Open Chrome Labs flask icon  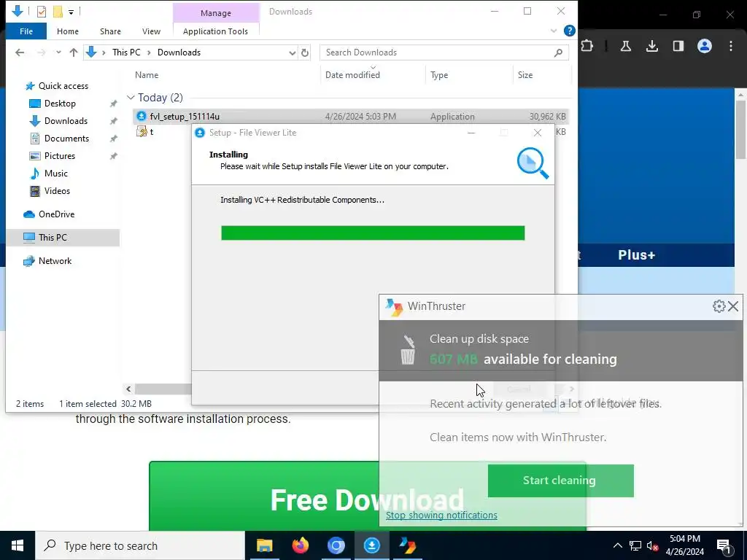[625, 46]
